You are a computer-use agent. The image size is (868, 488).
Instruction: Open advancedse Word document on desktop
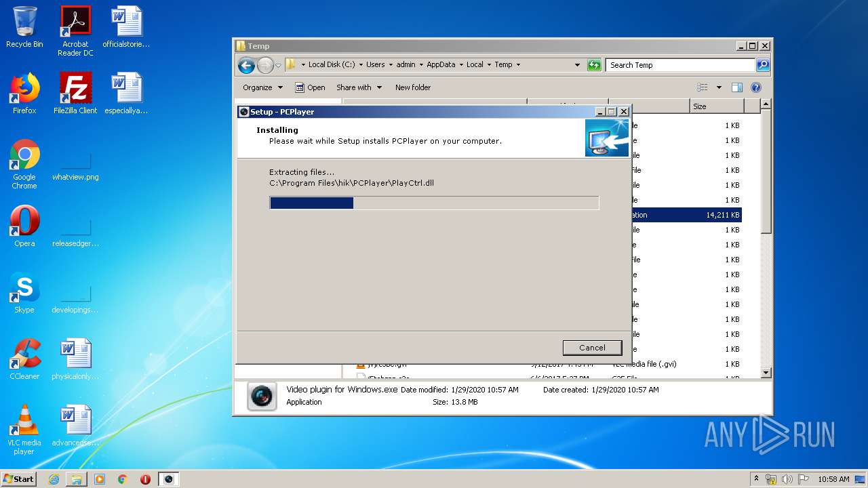pyautogui.click(x=75, y=426)
